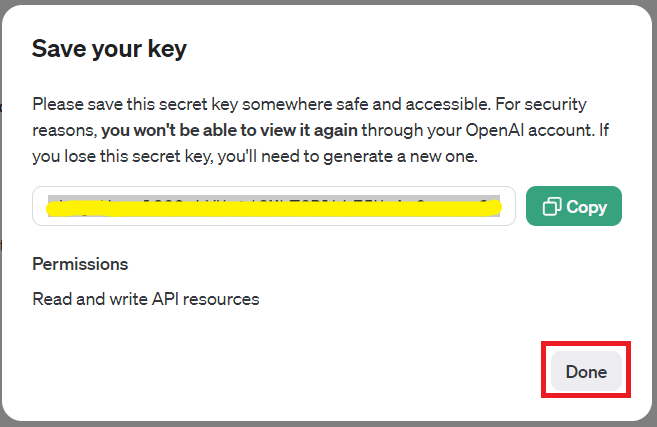The height and width of the screenshot is (427, 657).
Task: Click the "Save your key" heading
Action: (x=110, y=49)
